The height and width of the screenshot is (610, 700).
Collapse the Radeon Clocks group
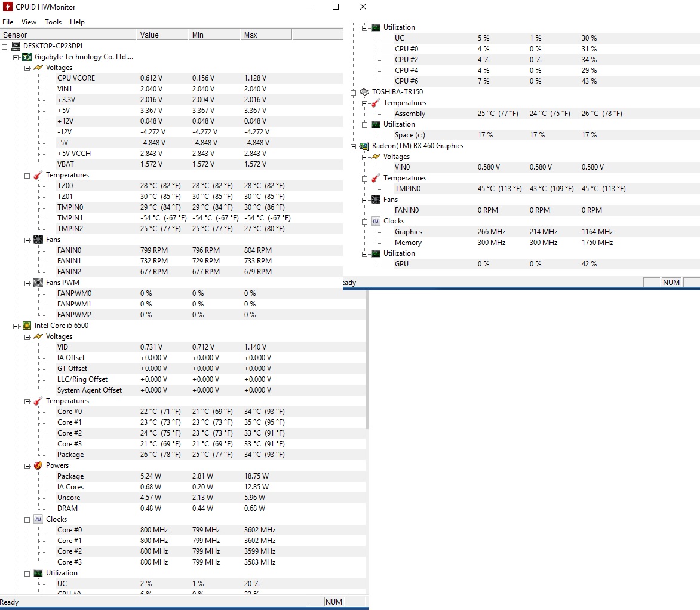point(365,222)
